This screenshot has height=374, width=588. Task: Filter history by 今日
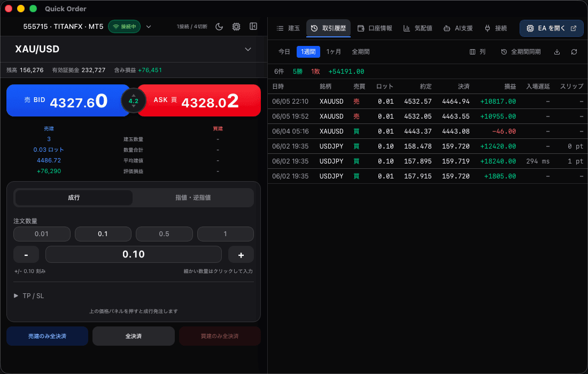coord(284,52)
